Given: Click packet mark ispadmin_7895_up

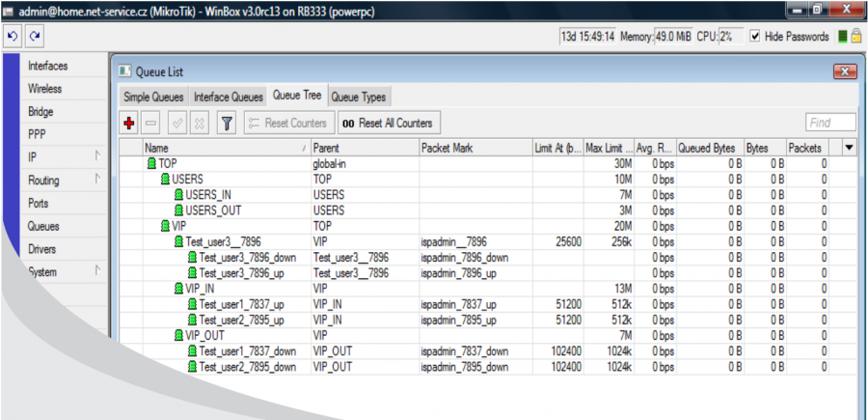Looking at the screenshot, I should click(x=459, y=320).
